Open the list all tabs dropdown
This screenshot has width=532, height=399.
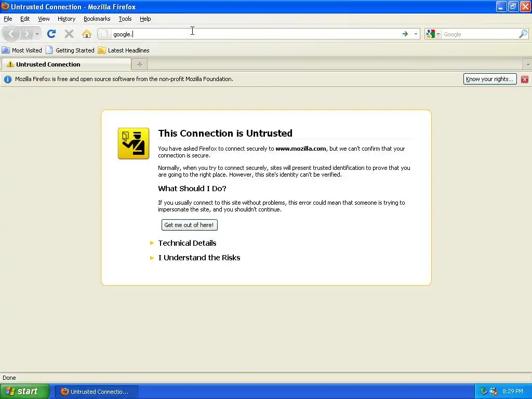click(528, 64)
